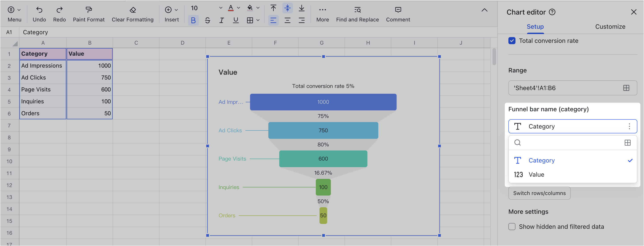644x246 pixels.
Task: Click the Comment icon
Action: [398, 10]
